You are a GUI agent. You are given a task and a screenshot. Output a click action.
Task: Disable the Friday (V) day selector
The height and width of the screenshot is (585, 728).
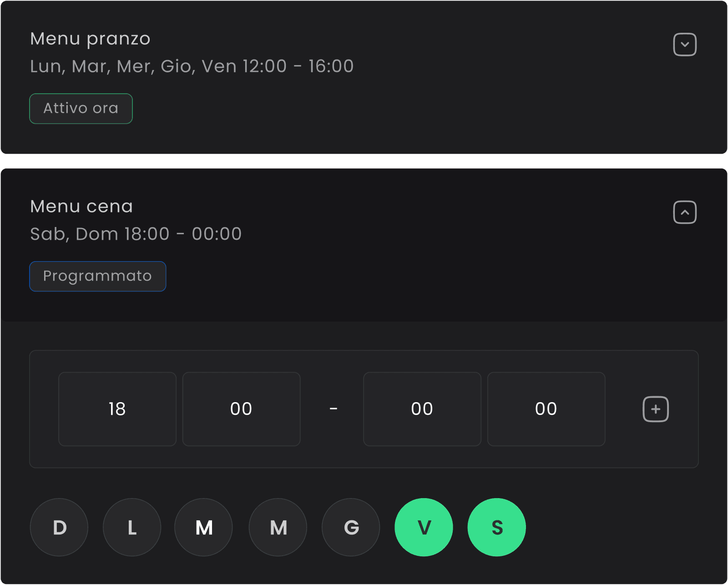(424, 527)
